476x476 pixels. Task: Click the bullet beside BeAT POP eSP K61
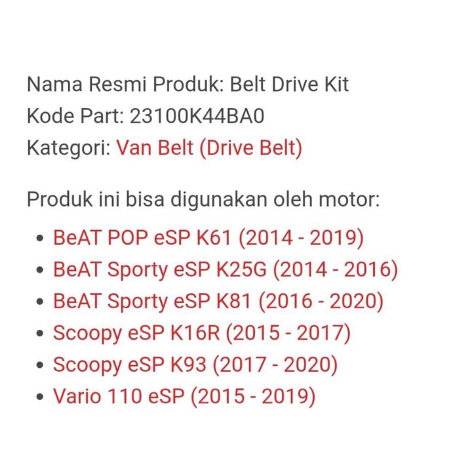click(x=41, y=239)
